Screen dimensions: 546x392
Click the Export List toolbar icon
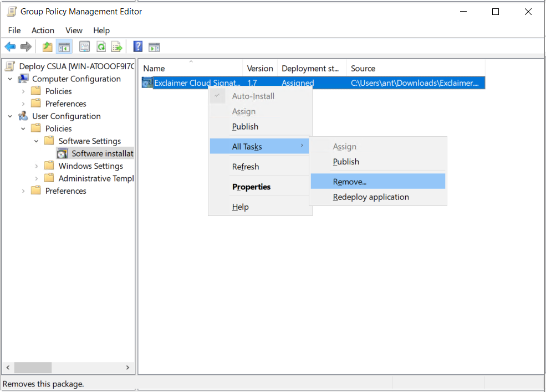tap(116, 47)
